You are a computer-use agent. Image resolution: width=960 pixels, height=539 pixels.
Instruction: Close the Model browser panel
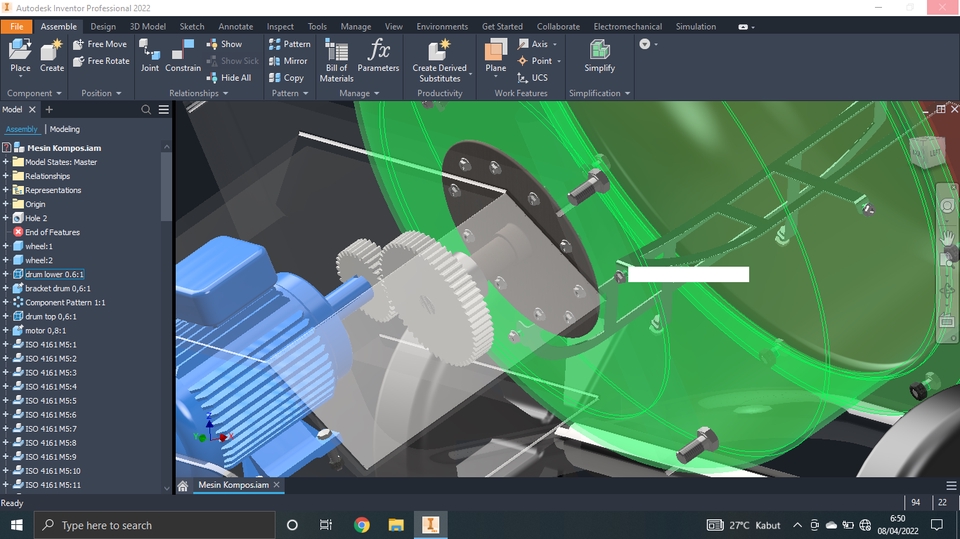pos(32,110)
